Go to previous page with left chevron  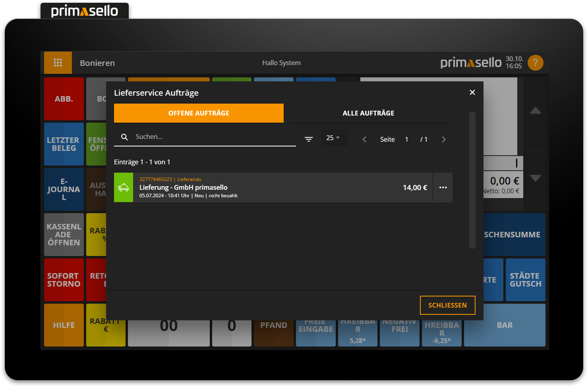click(x=364, y=139)
